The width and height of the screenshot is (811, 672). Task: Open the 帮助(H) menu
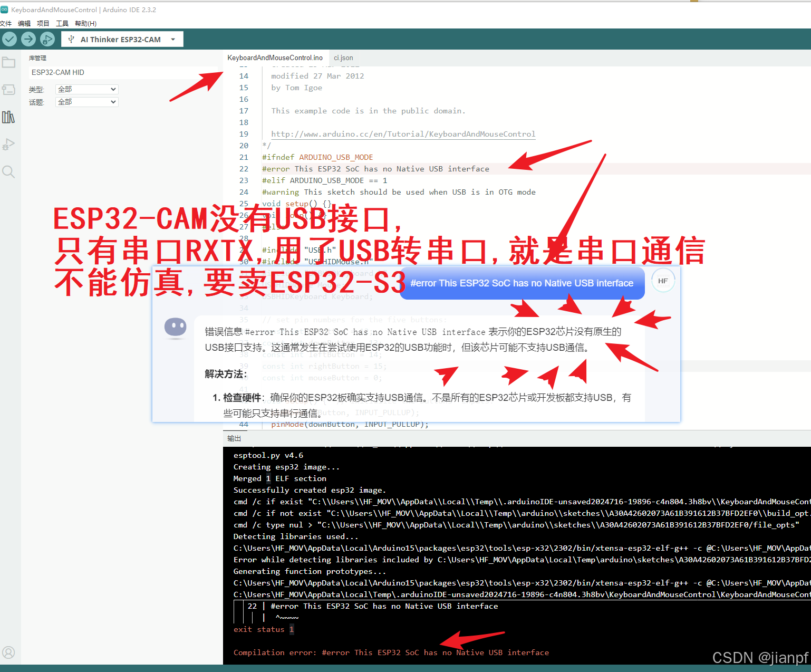coord(85,23)
